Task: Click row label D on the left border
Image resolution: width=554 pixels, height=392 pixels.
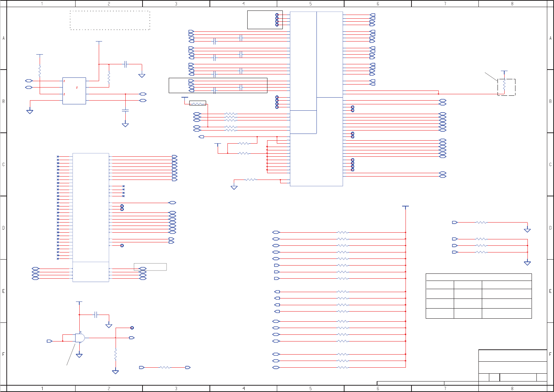Action: (4, 228)
